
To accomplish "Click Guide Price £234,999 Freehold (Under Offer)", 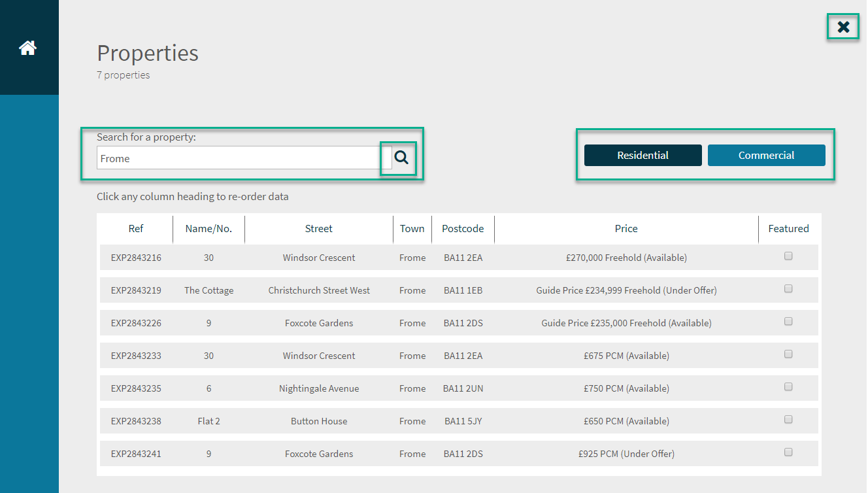I will click(x=626, y=290).
